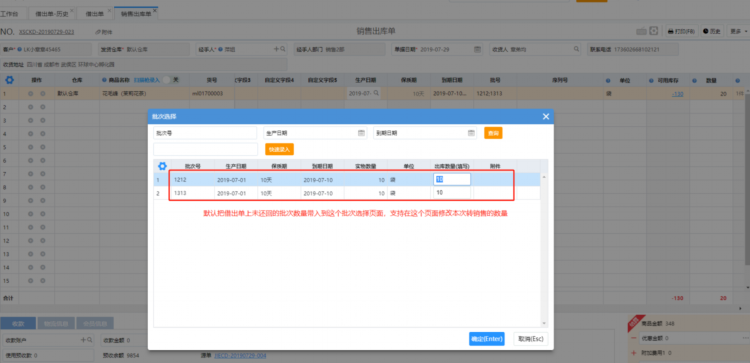The width and height of the screenshot is (750, 363).
Task: Cancel with the 取消(Esc) button
Action: coord(530,339)
